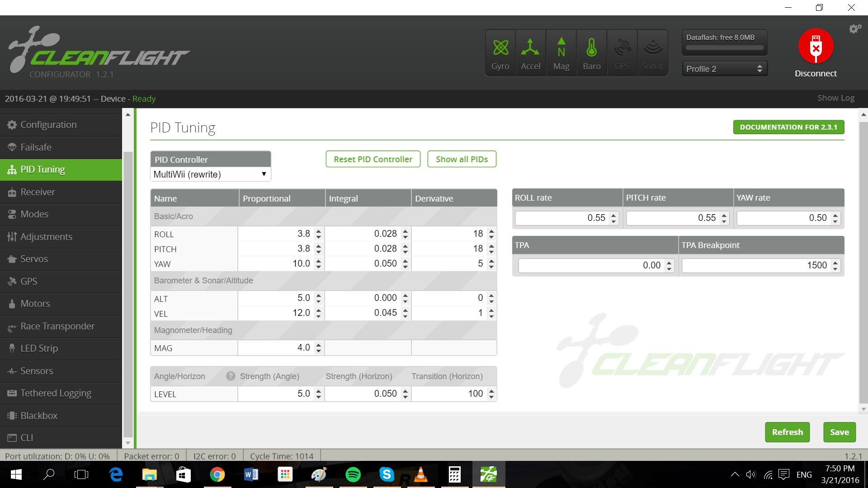Increase TPA Breakpoint with the up stepper
This screenshot has width=868, height=488.
[x=835, y=263]
